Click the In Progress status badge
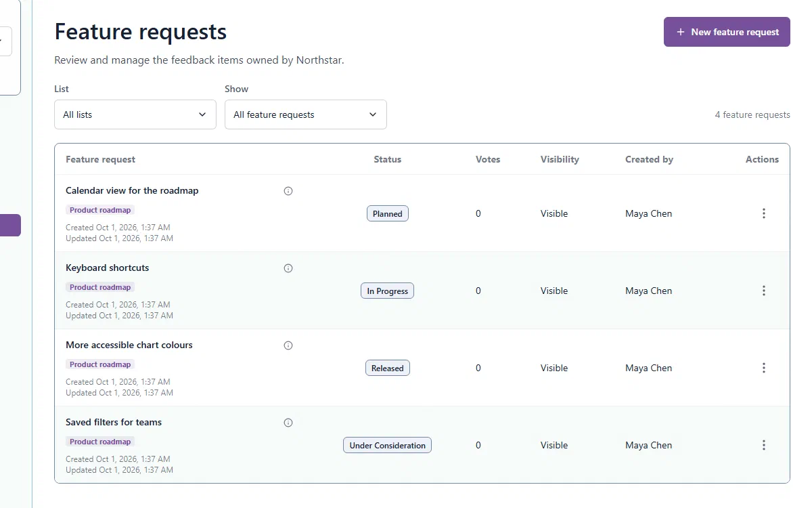The image size is (812, 508). (x=388, y=291)
